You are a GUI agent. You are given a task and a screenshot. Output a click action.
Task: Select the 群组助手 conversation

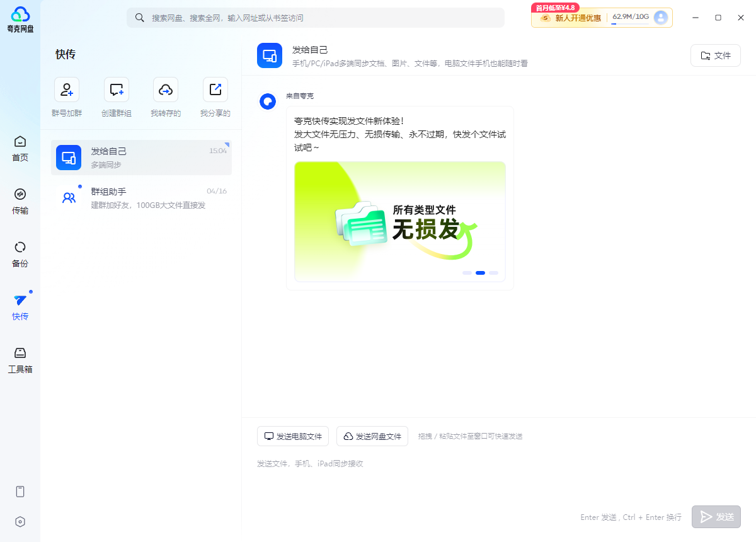tap(141, 197)
